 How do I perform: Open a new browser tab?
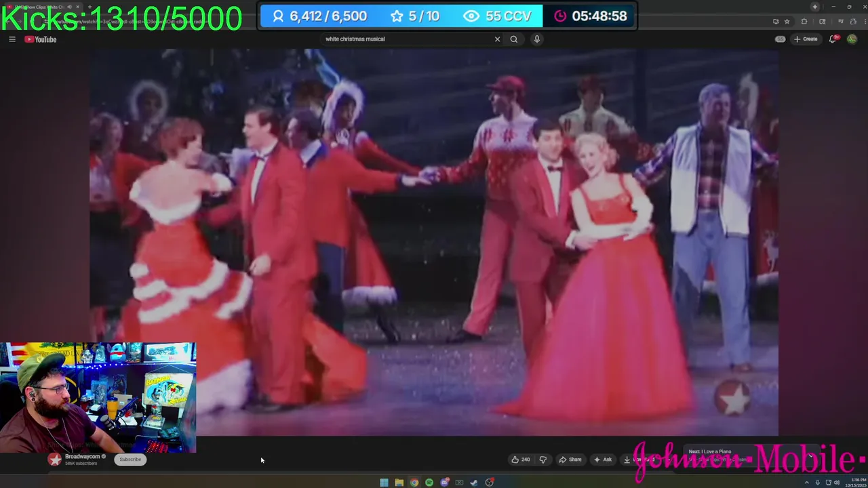[x=90, y=7]
